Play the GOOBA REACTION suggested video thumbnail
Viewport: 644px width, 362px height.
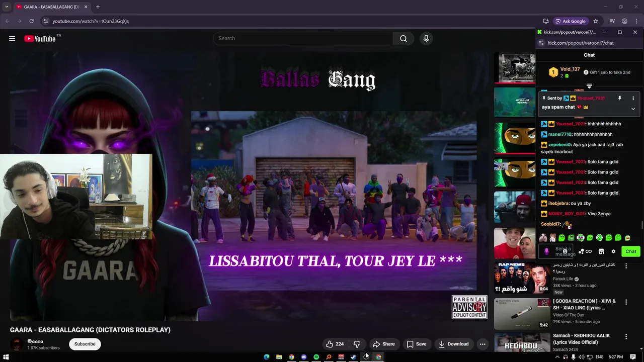[x=522, y=313]
